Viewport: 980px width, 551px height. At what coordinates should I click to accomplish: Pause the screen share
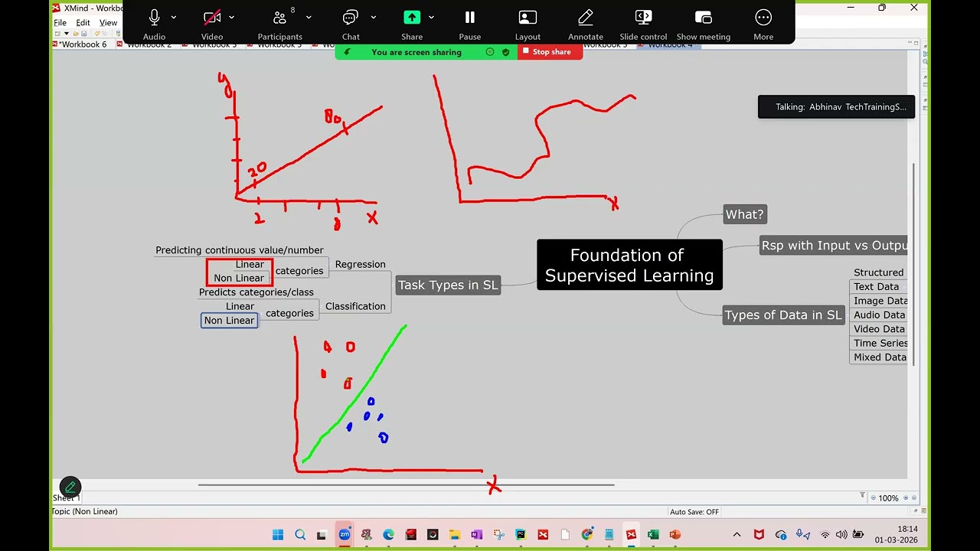tap(470, 18)
